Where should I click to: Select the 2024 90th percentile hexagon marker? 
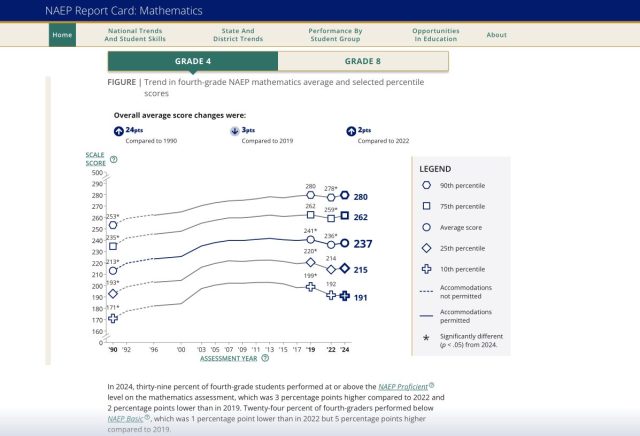coord(345,196)
